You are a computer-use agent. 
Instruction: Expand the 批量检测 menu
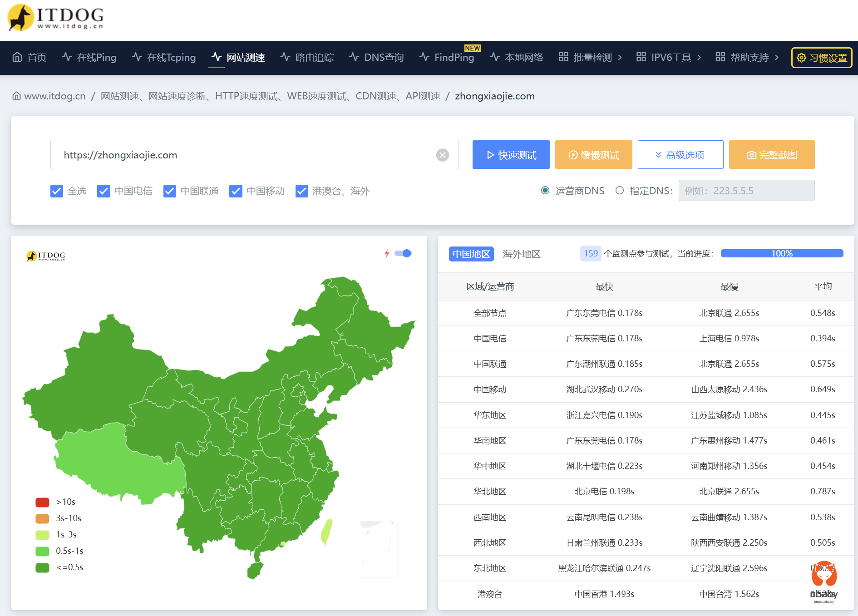click(590, 58)
